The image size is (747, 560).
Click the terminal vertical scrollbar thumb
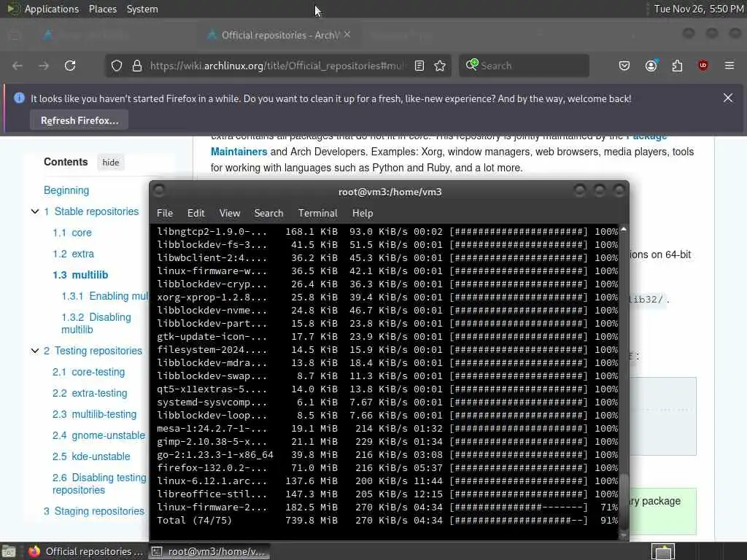623,500
